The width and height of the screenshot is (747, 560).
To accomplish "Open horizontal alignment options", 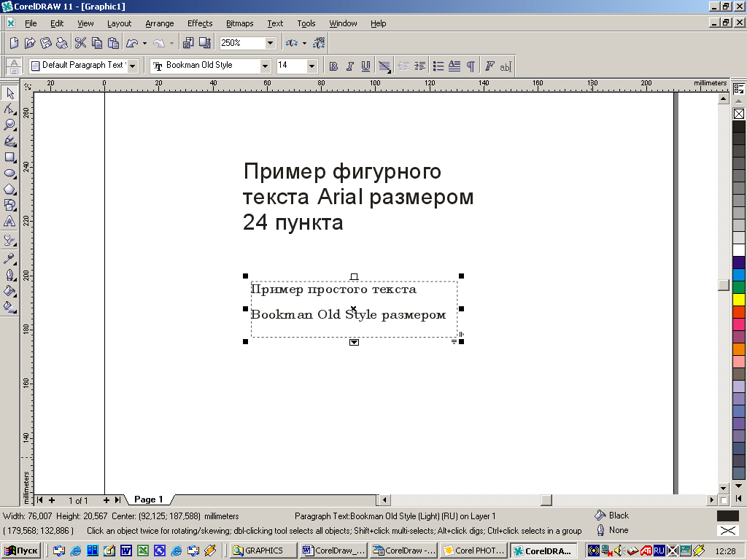I will pyautogui.click(x=384, y=66).
